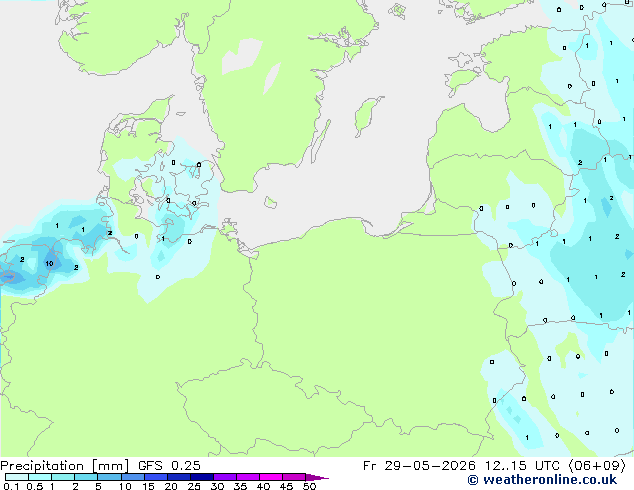Select the 10–15 mm legend swatch
Screen dimensions: 634x490
click(133, 477)
